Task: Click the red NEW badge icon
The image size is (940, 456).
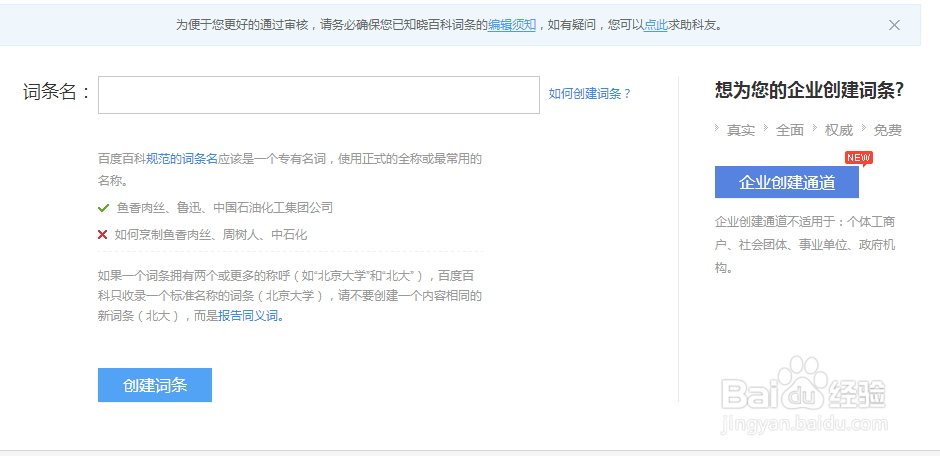Action: (x=858, y=158)
